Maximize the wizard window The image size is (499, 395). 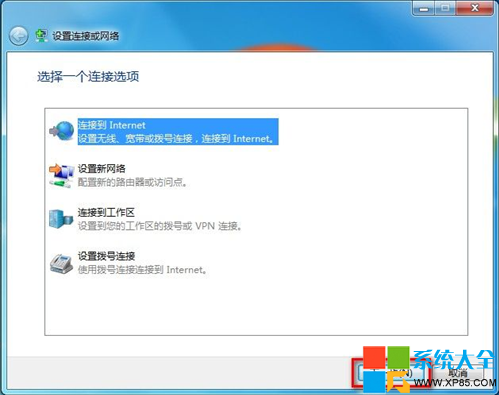tap(445, 8)
